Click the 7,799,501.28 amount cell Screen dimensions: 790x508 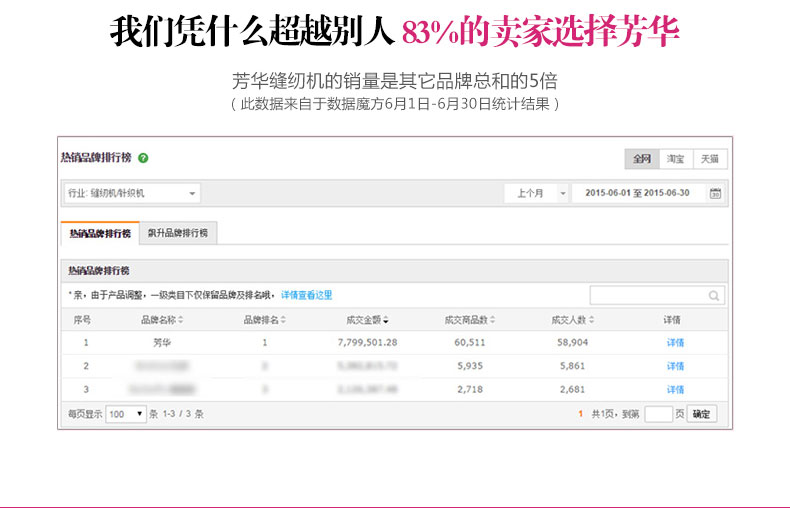coord(367,343)
